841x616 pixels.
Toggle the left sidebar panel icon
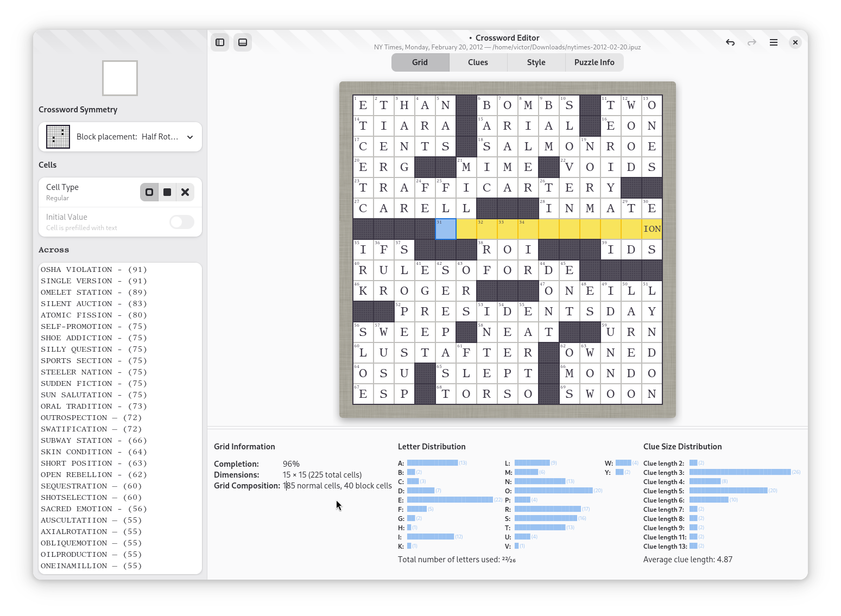(220, 42)
